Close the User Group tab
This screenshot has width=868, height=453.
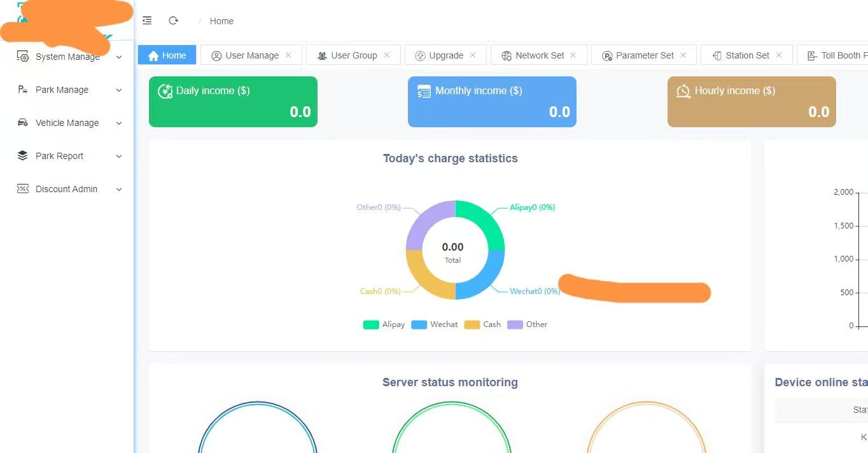click(386, 55)
